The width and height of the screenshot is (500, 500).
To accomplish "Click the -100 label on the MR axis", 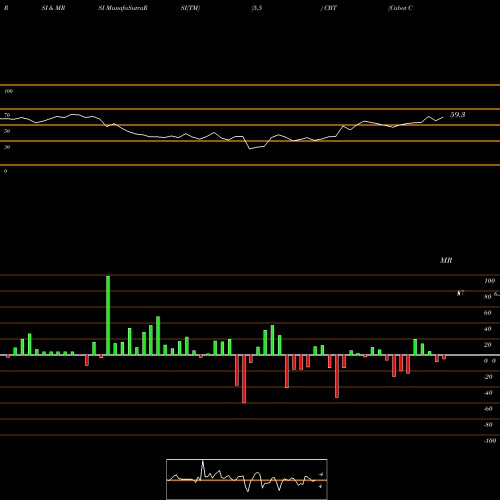I will click(490, 441).
